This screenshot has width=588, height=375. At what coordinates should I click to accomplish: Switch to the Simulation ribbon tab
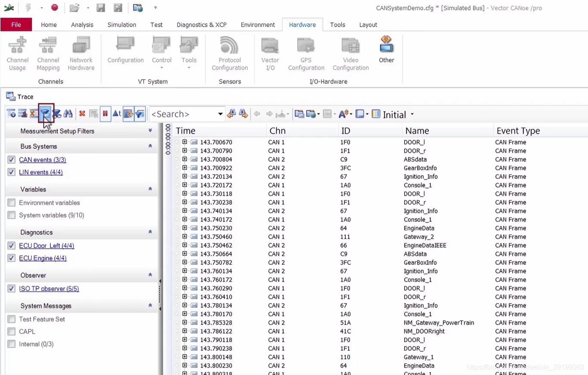122,25
